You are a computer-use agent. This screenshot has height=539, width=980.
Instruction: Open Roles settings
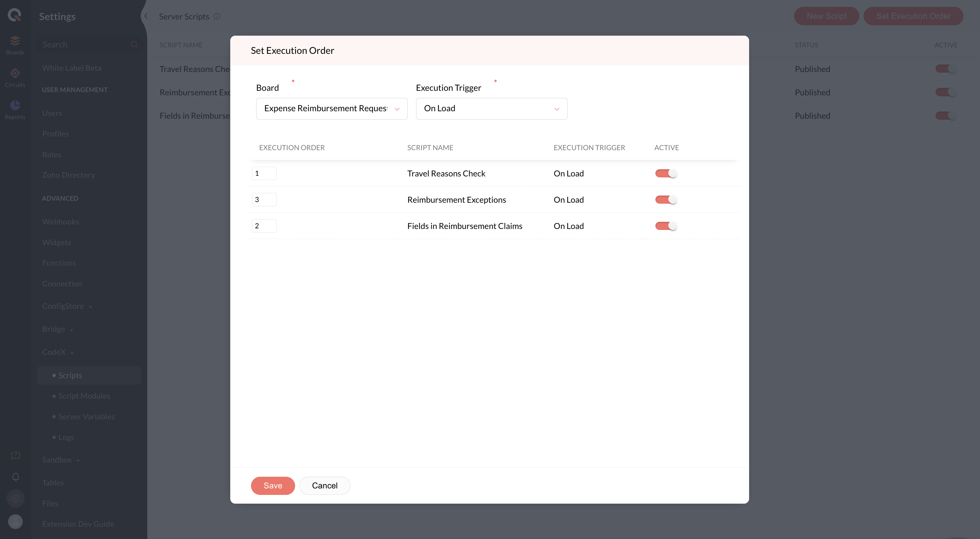(51, 154)
